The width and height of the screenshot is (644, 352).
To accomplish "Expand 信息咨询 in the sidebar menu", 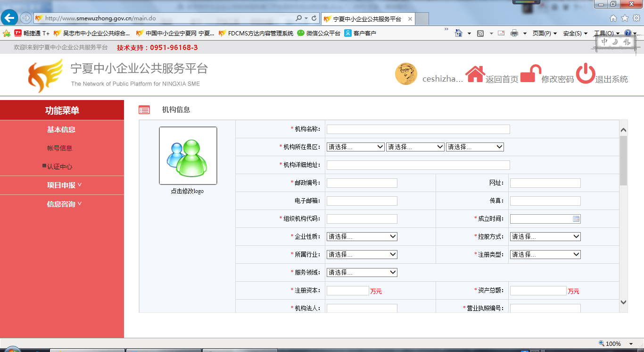I will coord(64,204).
